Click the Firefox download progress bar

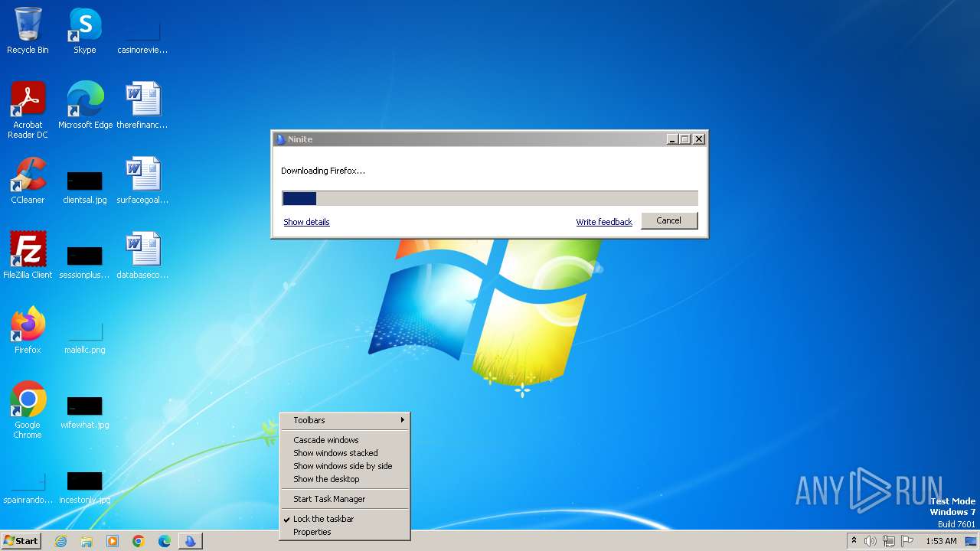(490, 198)
